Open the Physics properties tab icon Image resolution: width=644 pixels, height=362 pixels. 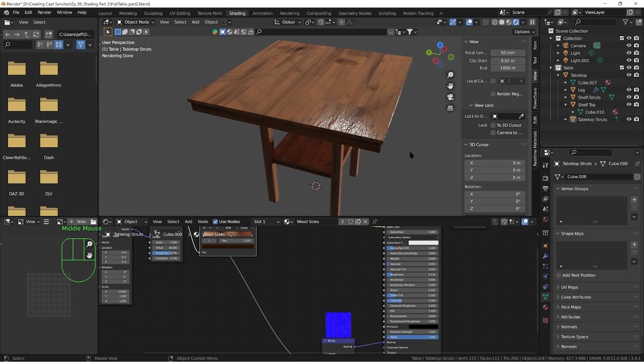(x=545, y=277)
